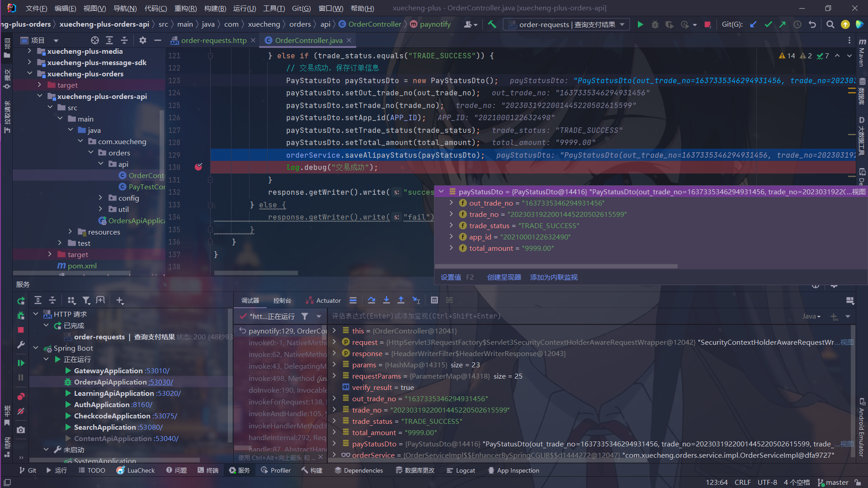Collapse the Spring Boot services node

36,348
